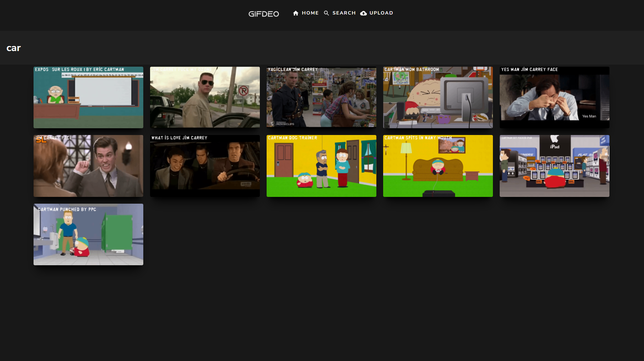
Task: Click the Home house icon
Action: click(x=296, y=13)
